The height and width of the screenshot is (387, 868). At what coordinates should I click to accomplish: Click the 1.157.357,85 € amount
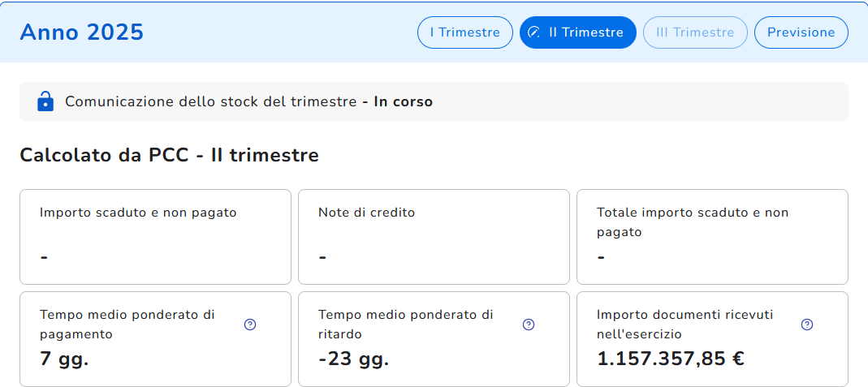pyautogui.click(x=671, y=359)
